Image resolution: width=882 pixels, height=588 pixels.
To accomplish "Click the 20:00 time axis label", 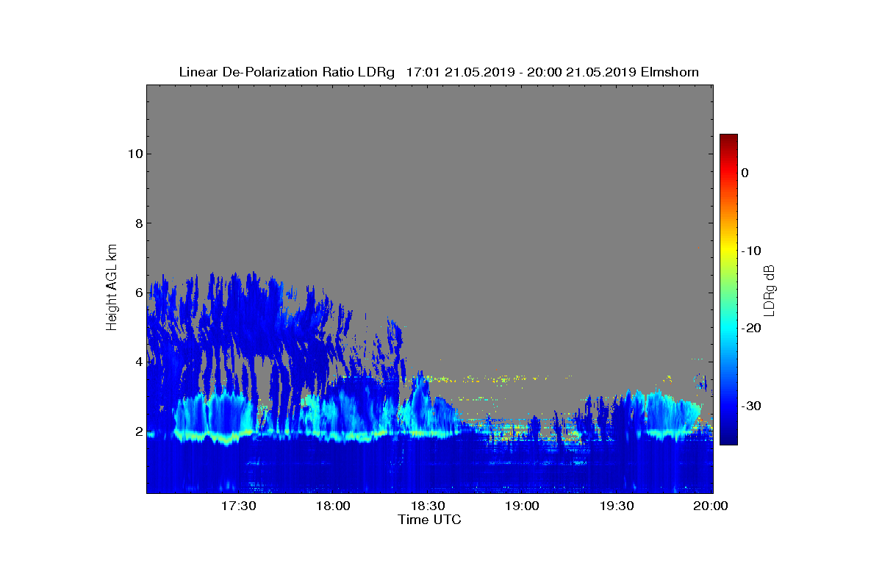I will click(x=711, y=506).
